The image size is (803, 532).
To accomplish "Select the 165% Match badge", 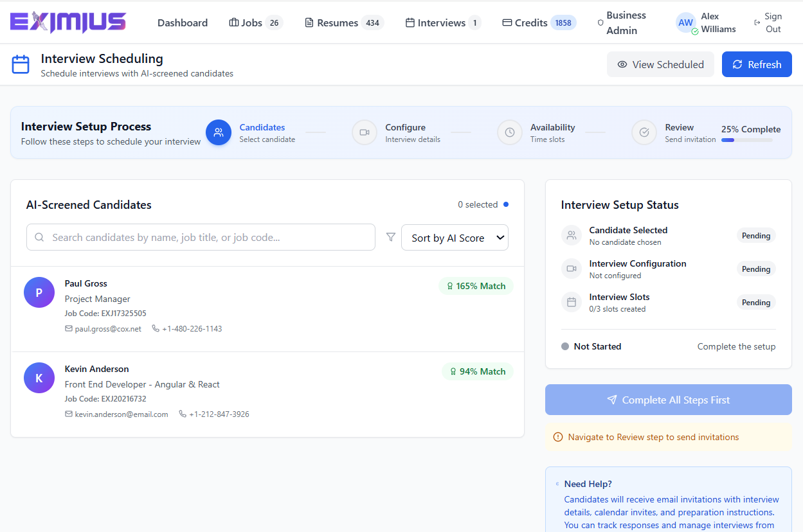I will [476, 286].
